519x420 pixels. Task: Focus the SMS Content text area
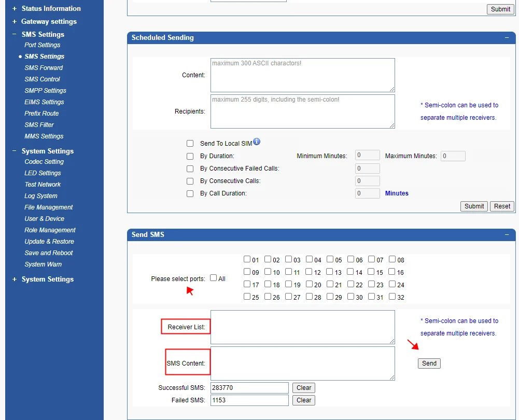click(302, 363)
